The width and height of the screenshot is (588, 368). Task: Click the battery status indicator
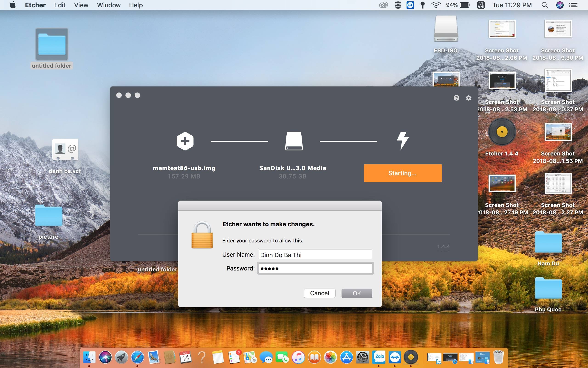[458, 5]
